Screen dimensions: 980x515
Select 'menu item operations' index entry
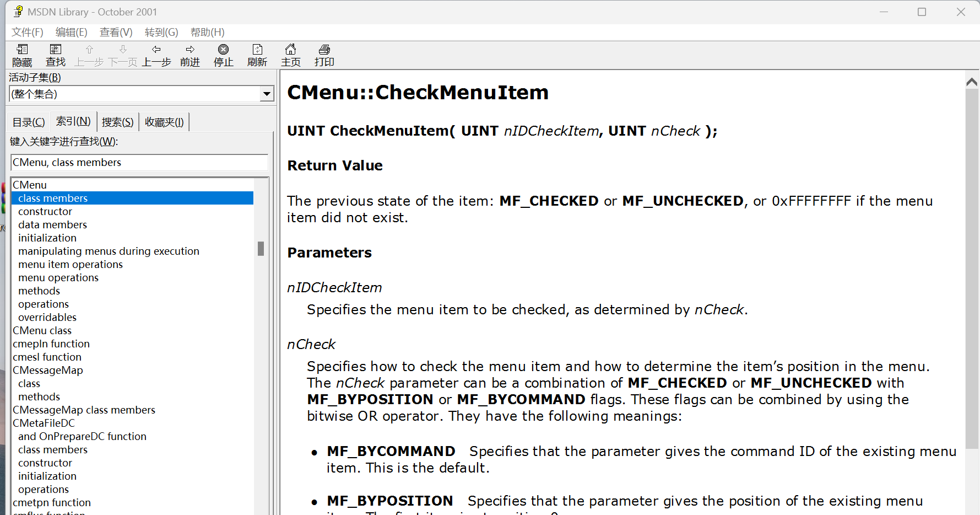point(71,264)
